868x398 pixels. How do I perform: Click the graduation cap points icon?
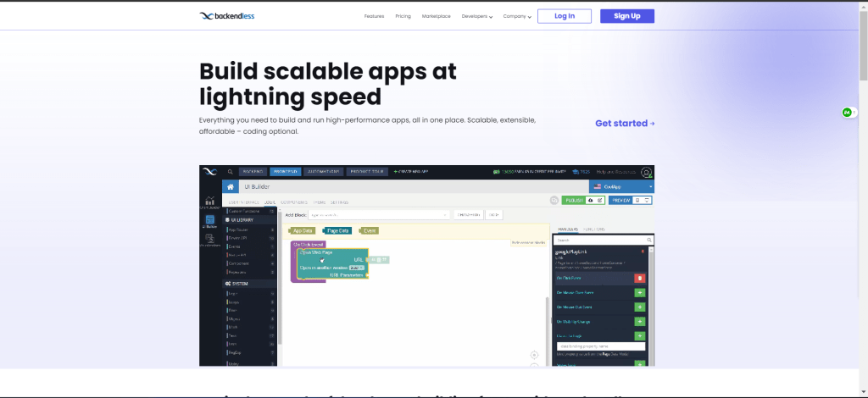[576, 172]
